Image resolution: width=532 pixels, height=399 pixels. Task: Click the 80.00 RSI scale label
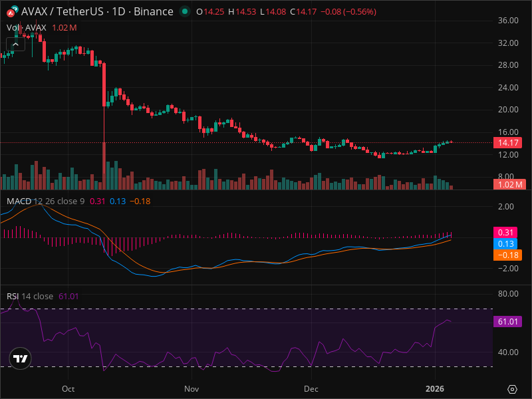tap(508, 293)
